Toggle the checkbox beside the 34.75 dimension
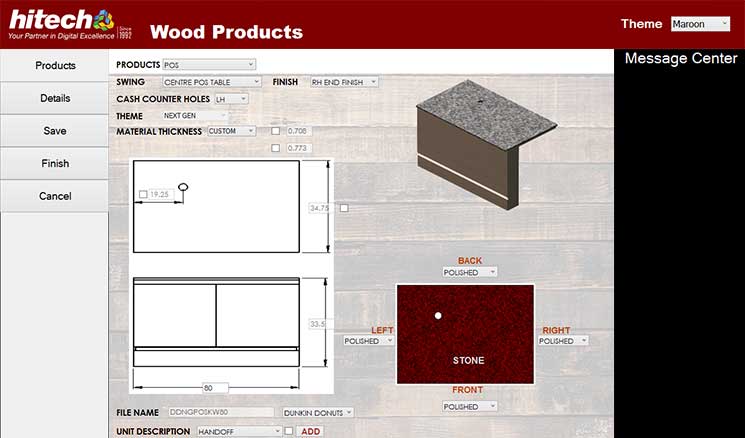This screenshot has height=438, width=745. tap(344, 208)
